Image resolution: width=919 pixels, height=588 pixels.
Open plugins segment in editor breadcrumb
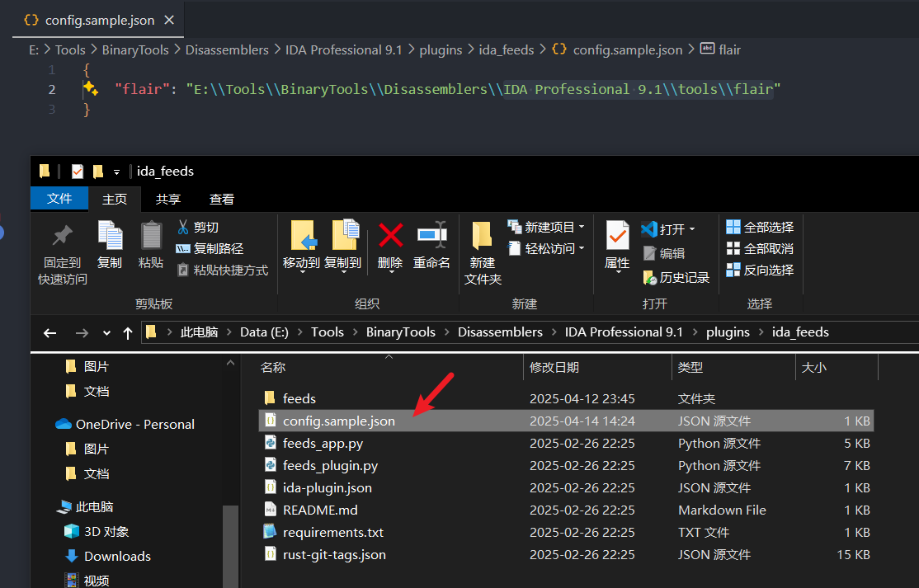441,50
